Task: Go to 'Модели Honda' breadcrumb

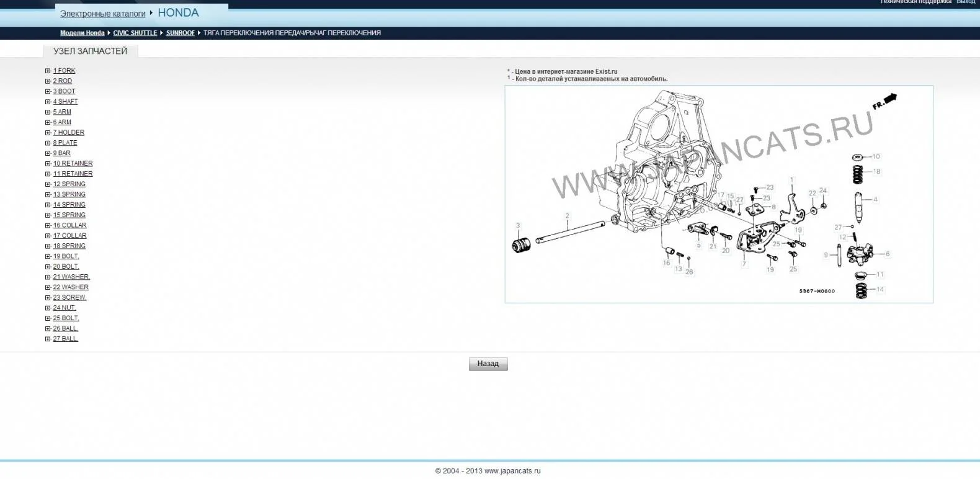Action: pos(82,33)
